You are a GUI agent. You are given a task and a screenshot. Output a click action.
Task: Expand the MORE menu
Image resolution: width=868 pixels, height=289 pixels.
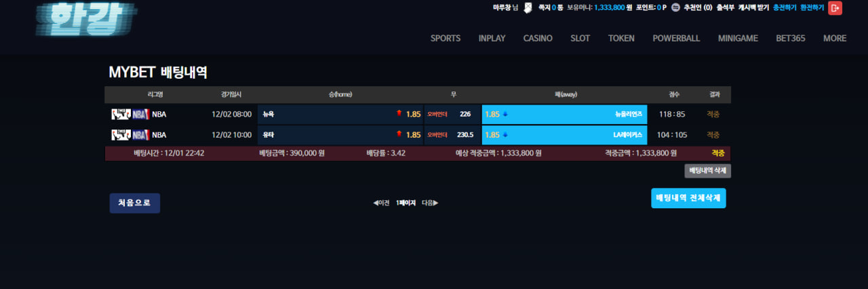point(835,39)
